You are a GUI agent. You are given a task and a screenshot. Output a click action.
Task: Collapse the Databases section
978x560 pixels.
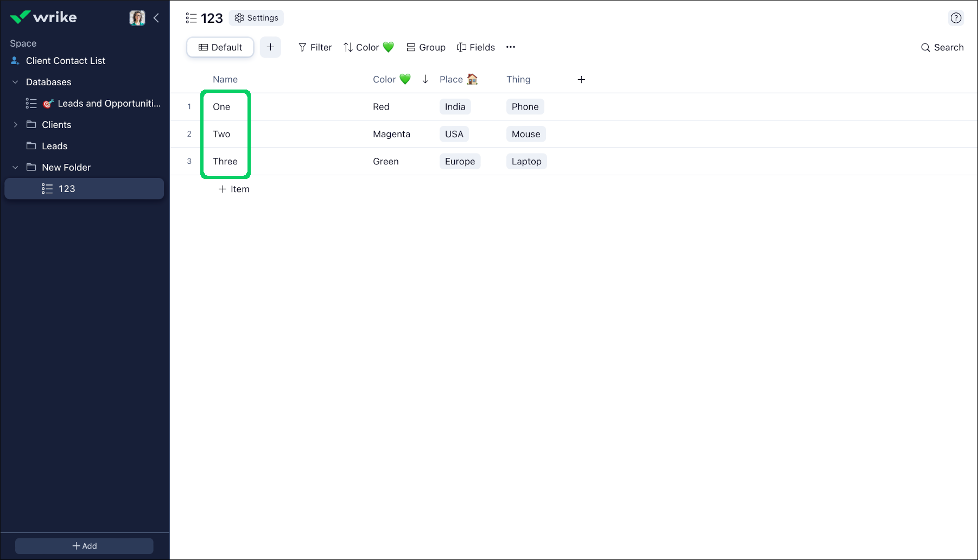tap(15, 82)
